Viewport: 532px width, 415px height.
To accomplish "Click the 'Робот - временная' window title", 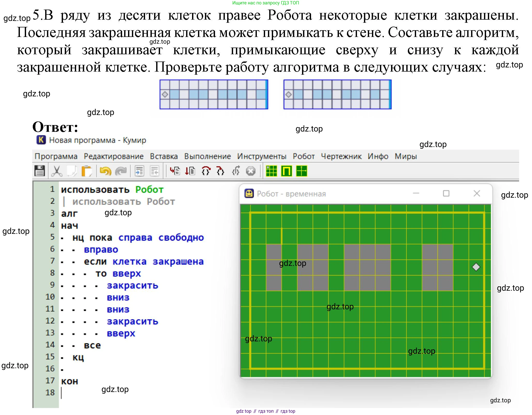I will (x=291, y=194).
